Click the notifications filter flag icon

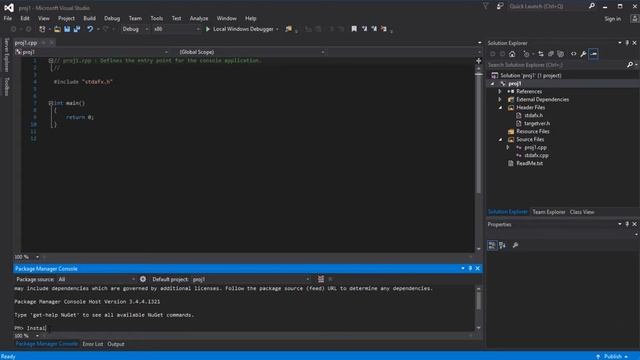pos(486,7)
